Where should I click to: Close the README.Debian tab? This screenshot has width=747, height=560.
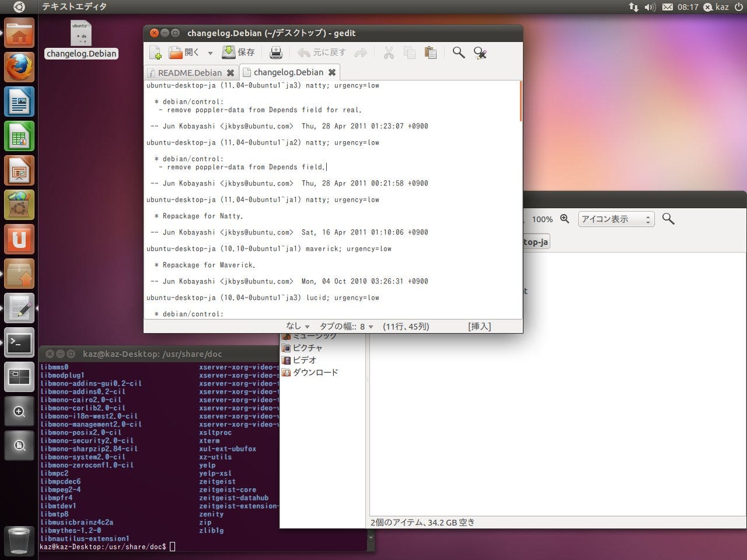coord(231,73)
